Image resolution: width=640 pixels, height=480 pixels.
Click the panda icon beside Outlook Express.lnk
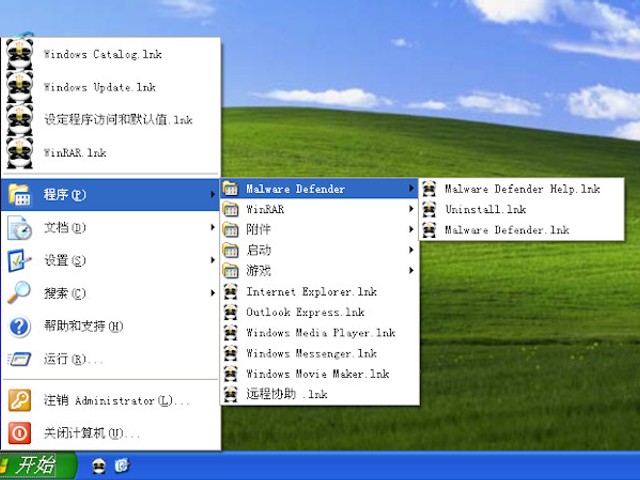(231, 312)
